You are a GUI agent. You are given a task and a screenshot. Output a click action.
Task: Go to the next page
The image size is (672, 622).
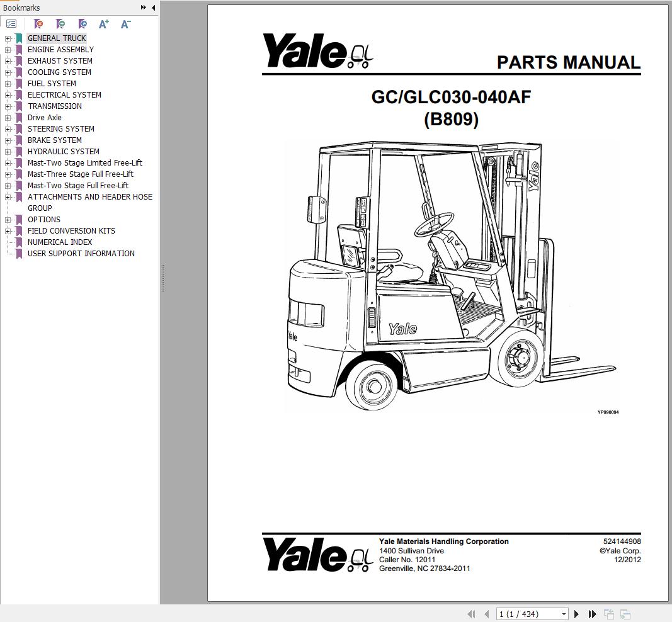click(x=576, y=614)
